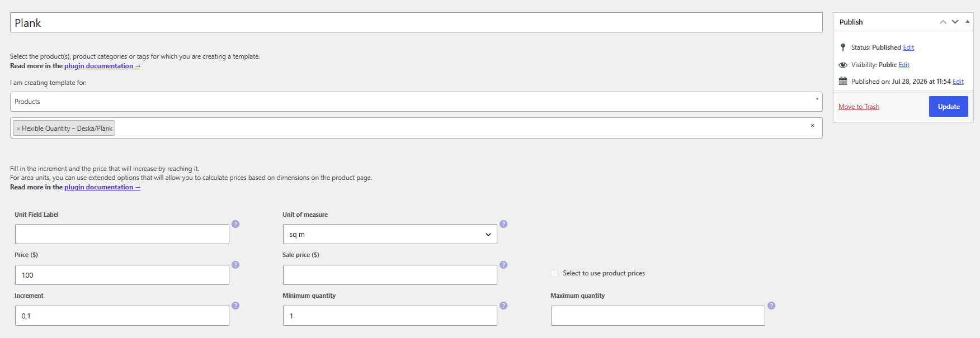
Task: Edit the published Status
Action: click(908, 47)
